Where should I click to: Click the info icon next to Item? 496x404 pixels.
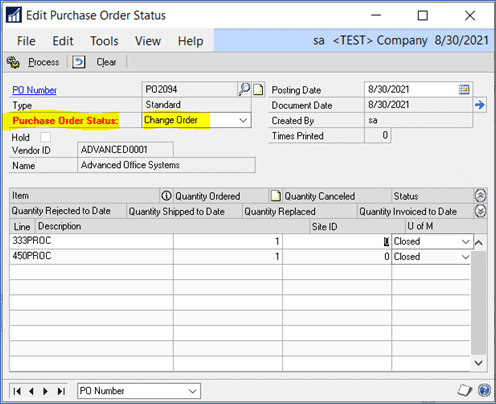coord(166,196)
